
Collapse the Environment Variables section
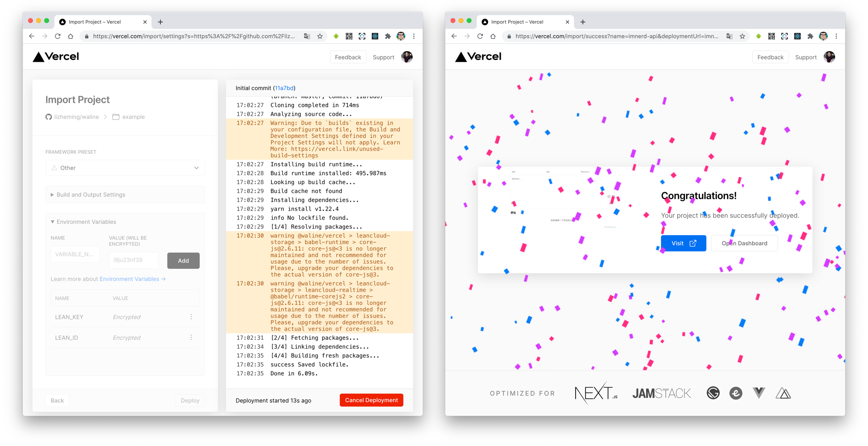pos(86,222)
